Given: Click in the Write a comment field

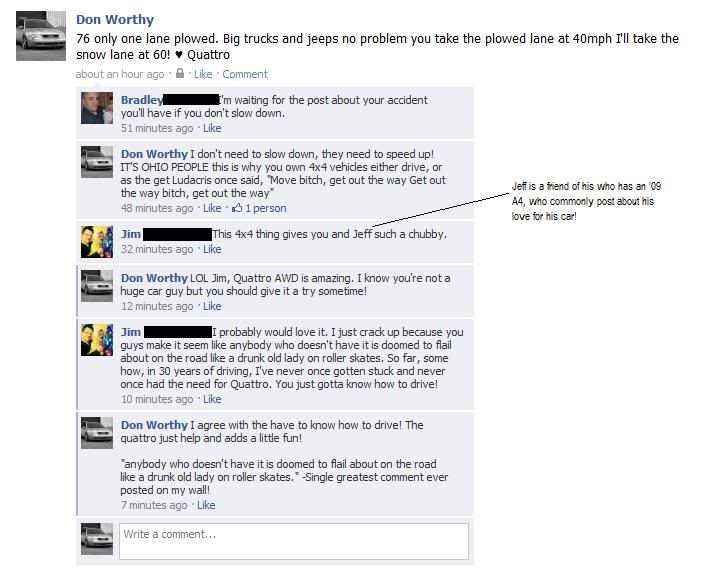Looking at the screenshot, I should click(x=294, y=541).
